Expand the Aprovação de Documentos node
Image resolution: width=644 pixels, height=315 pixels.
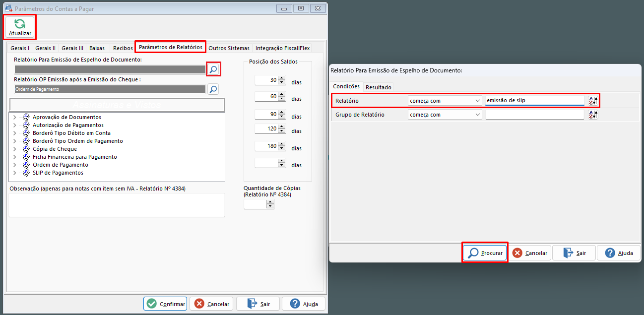tap(14, 117)
